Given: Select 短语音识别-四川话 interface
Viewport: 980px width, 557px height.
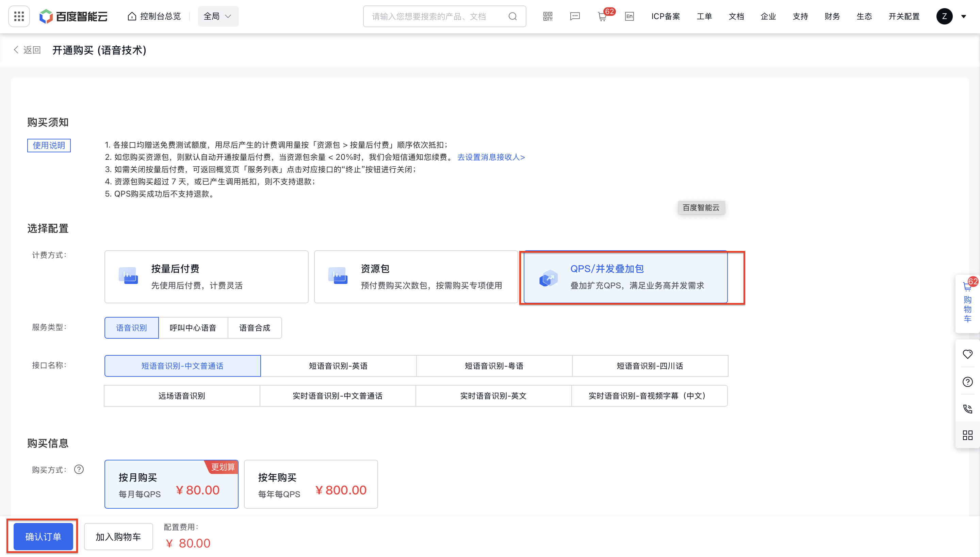Looking at the screenshot, I should tap(650, 366).
